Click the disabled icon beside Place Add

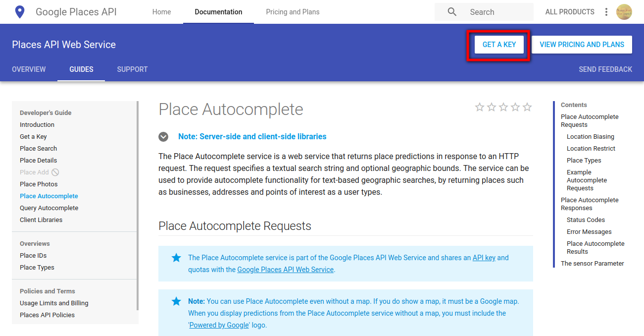coord(55,172)
